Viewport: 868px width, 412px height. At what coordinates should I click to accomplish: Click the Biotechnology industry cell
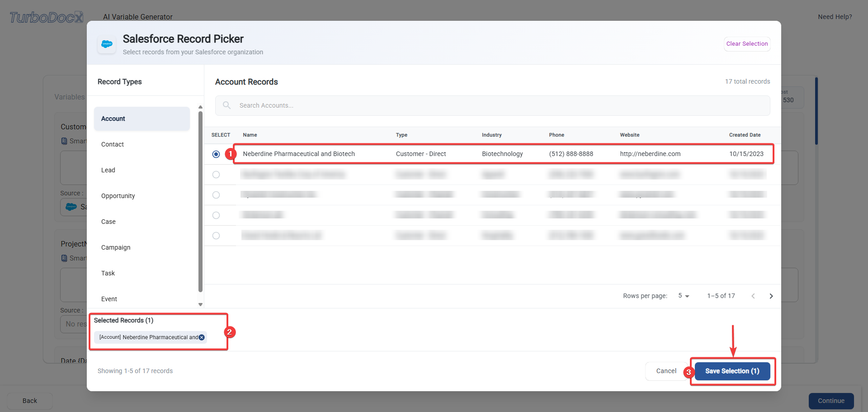point(502,154)
